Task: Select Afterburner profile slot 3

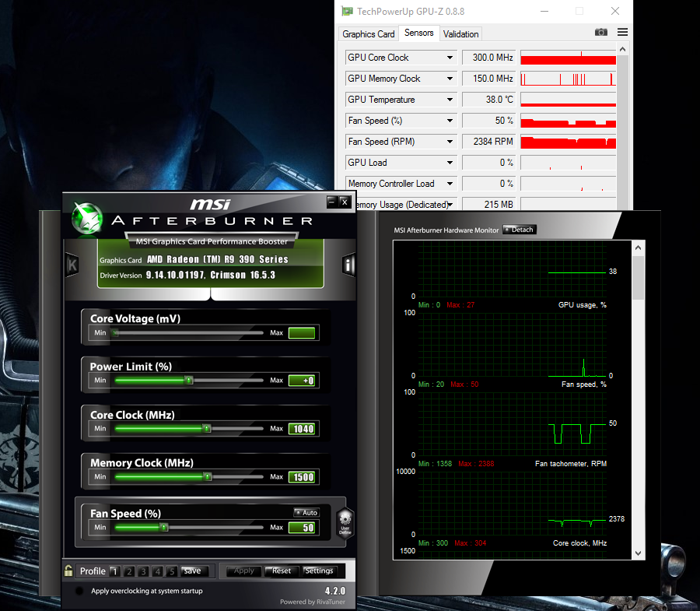Action: click(143, 571)
